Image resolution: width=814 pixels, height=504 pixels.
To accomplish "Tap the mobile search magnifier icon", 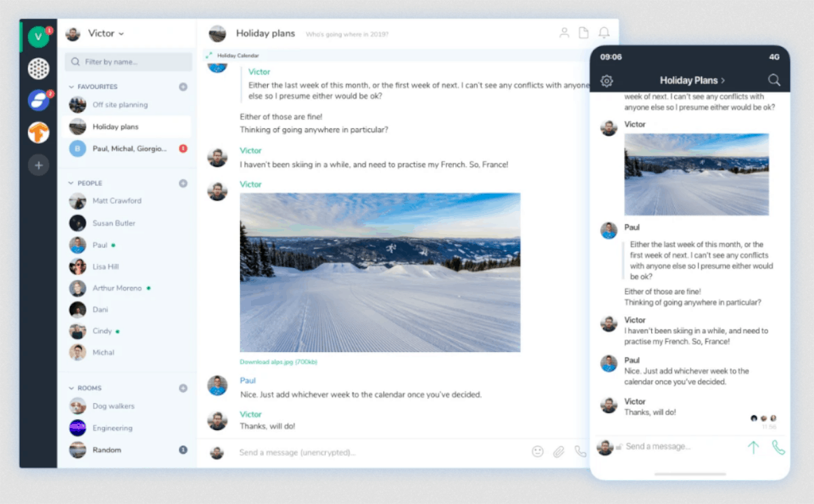I will (774, 80).
